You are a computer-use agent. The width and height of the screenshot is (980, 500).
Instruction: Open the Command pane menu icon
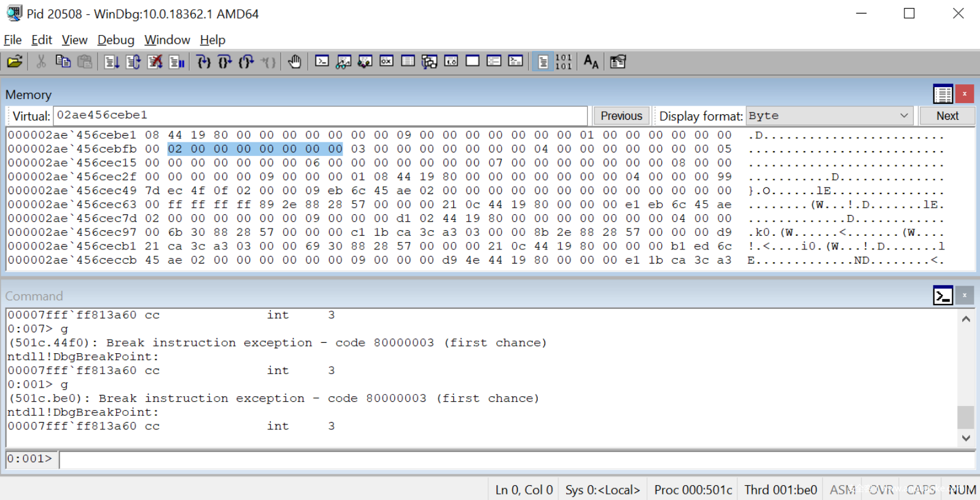click(x=943, y=295)
